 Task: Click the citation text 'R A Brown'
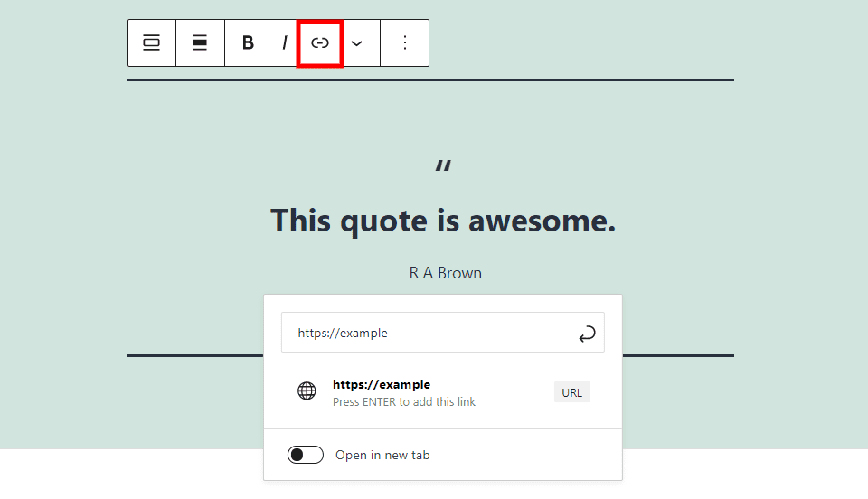446,273
